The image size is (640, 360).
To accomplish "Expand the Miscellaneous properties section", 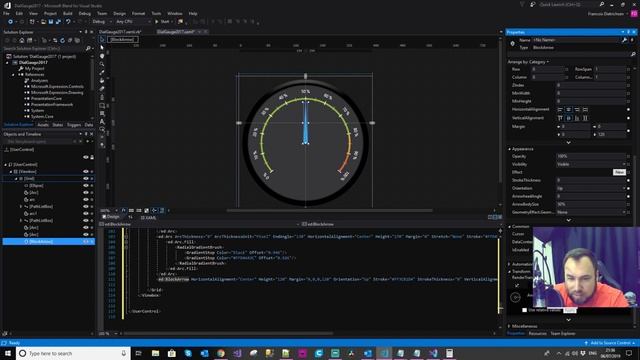I will pyautogui.click(x=509, y=326).
